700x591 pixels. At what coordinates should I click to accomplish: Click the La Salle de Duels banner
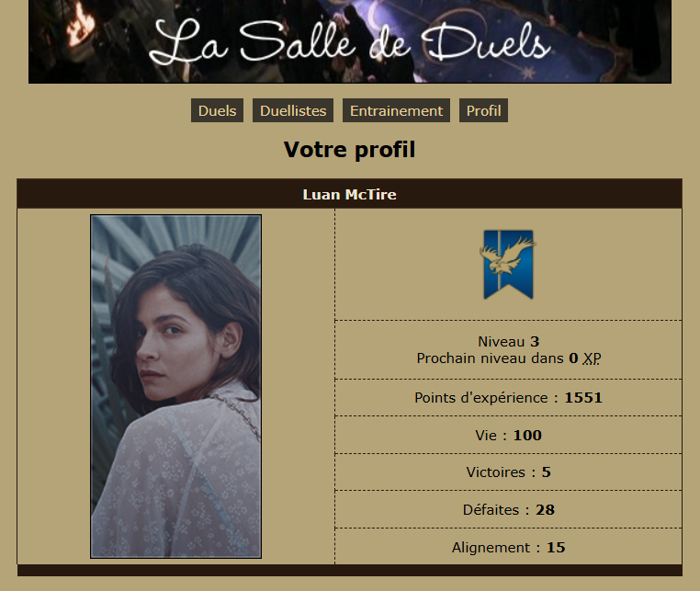pyautogui.click(x=350, y=41)
